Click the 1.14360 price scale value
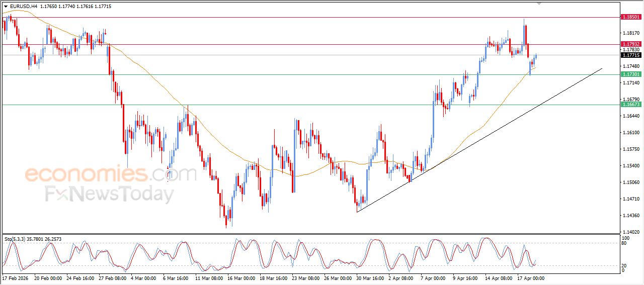Screen dimensions: 644x285 (x=631, y=216)
